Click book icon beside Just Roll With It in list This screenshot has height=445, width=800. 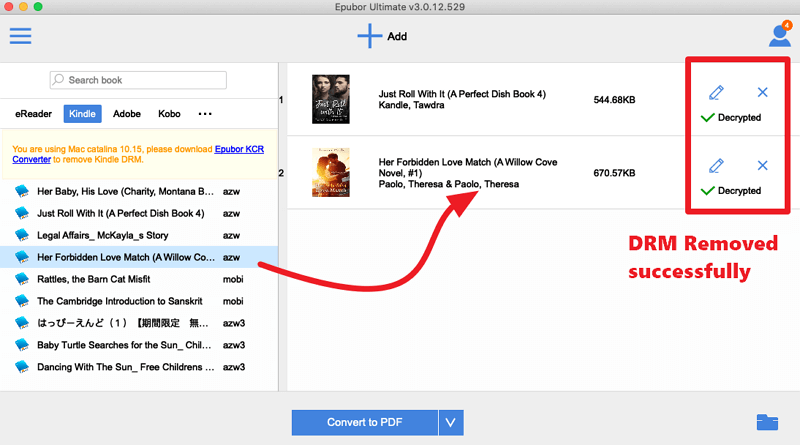pos(22,213)
